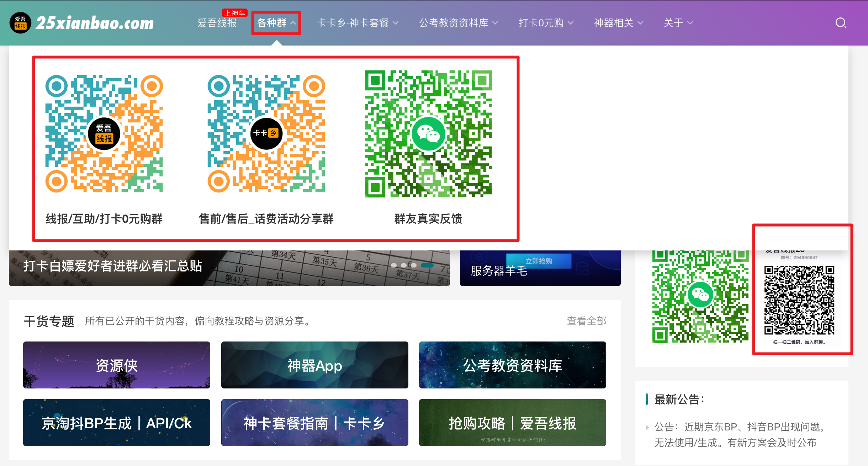Image resolution: width=868 pixels, height=466 pixels.
Task: Collapse the 各种群 dropdown menu
Action: (276, 23)
